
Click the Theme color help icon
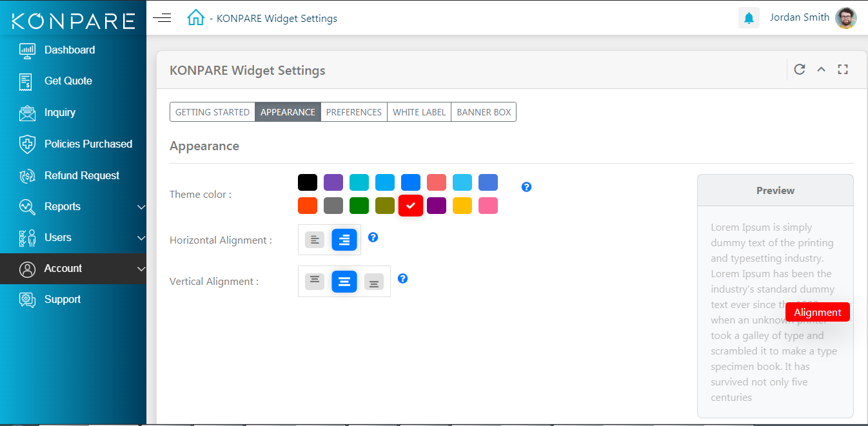coord(526,187)
